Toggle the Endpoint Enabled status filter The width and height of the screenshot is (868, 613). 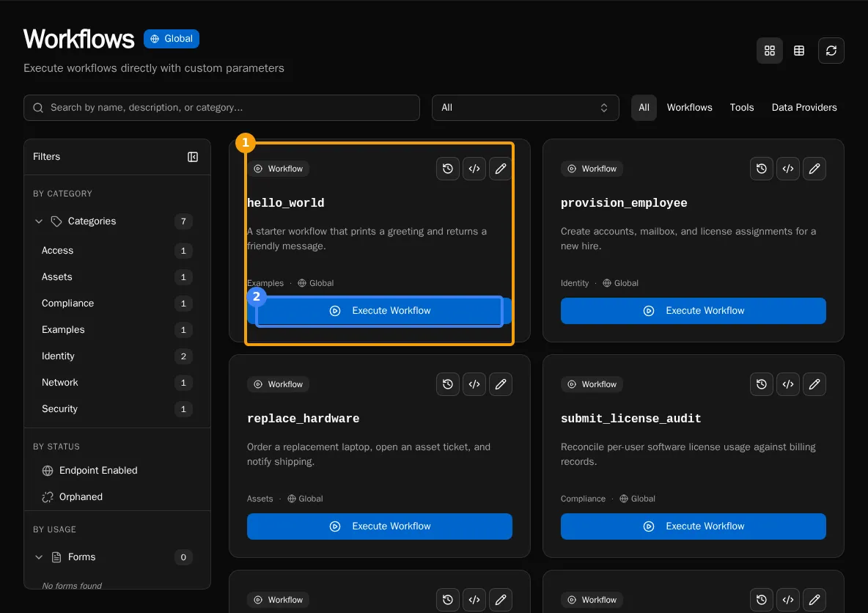point(117,471)
